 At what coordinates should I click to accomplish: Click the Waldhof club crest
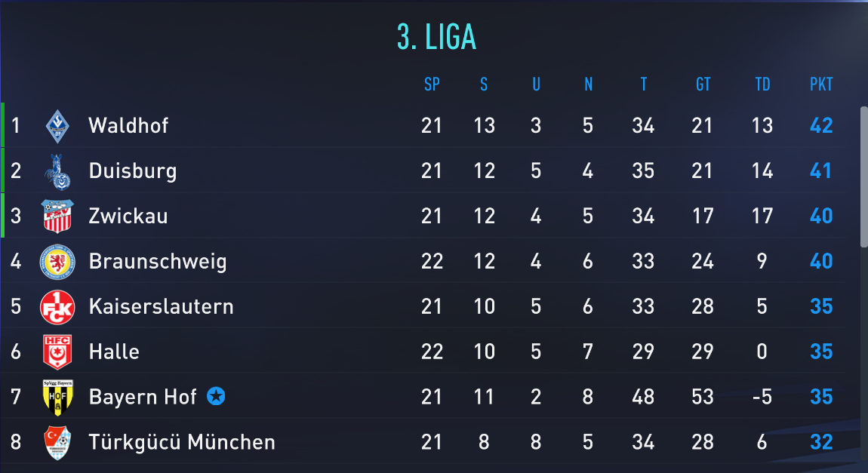click(x=57, y=126)
